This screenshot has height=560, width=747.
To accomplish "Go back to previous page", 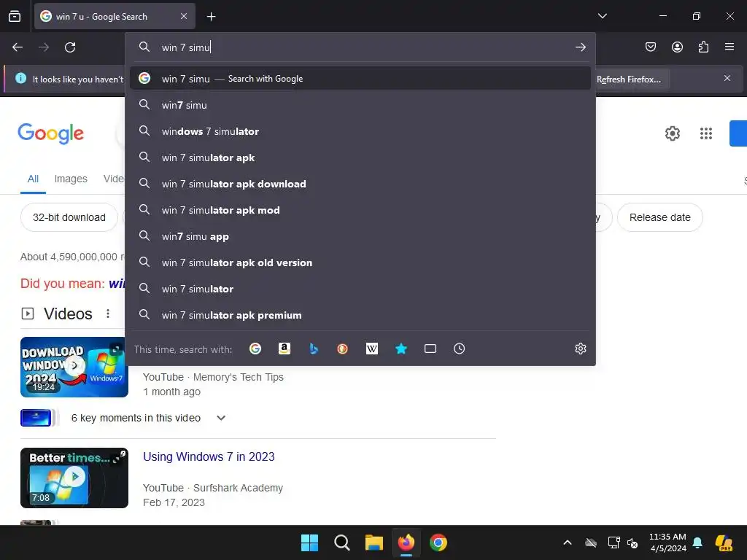I will tap(18, 47).
